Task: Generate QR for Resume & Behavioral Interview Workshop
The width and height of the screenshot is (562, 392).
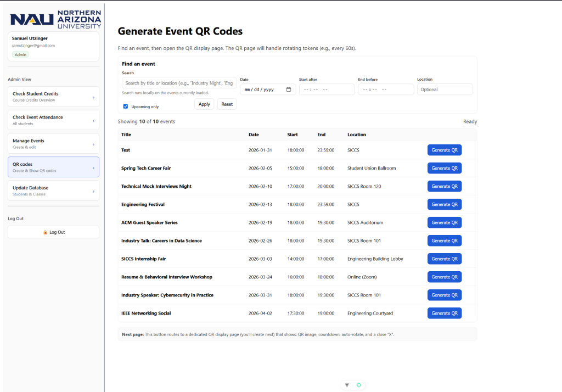Action: tap(445, 277)
